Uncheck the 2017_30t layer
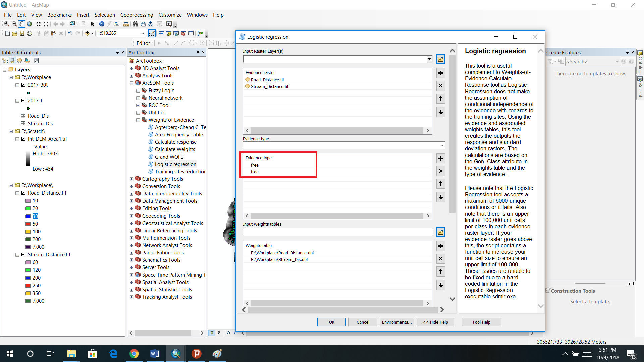644x362 pixels. [23, 85]
